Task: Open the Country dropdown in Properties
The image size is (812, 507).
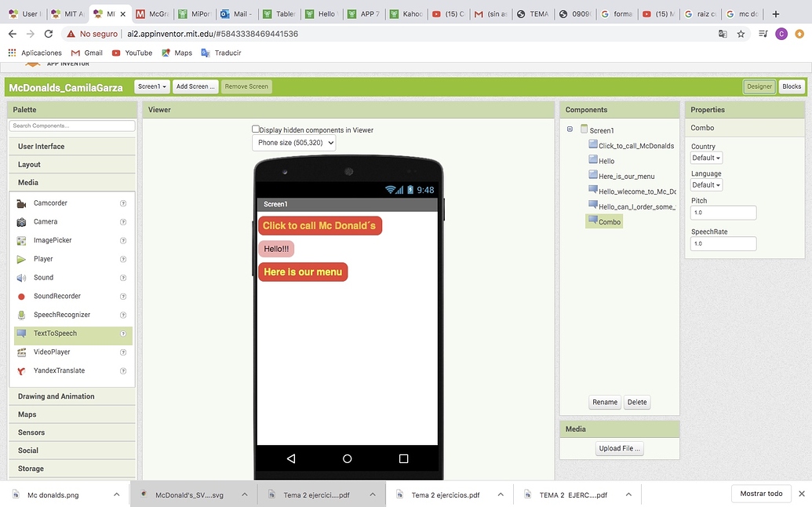Action: 705,157
